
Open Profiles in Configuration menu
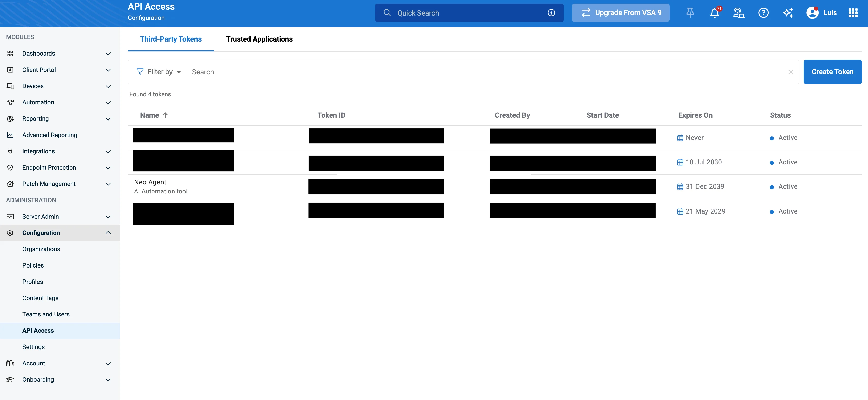point(33,281)
